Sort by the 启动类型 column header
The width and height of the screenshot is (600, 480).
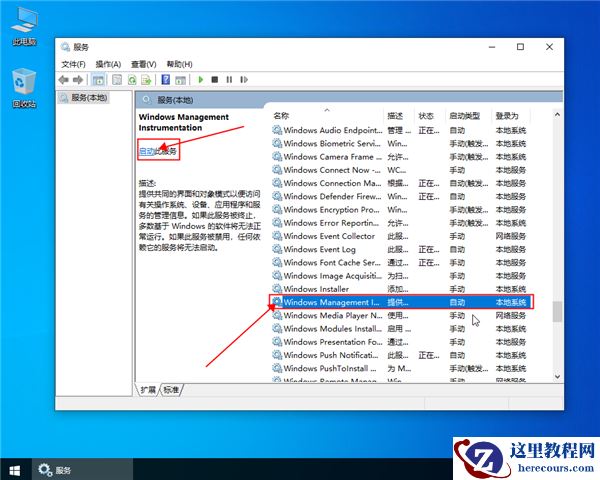pyautogui.click(x=465, y=116)
